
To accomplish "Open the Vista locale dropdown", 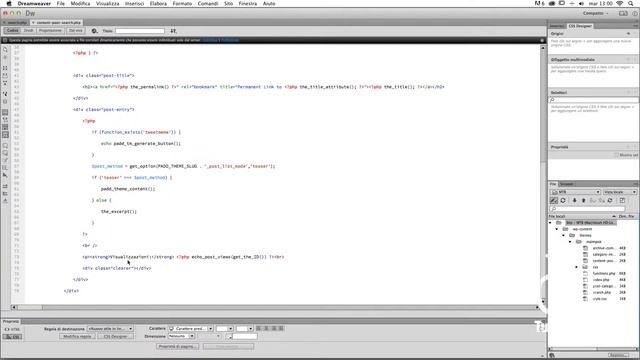I will pos(620,192).
